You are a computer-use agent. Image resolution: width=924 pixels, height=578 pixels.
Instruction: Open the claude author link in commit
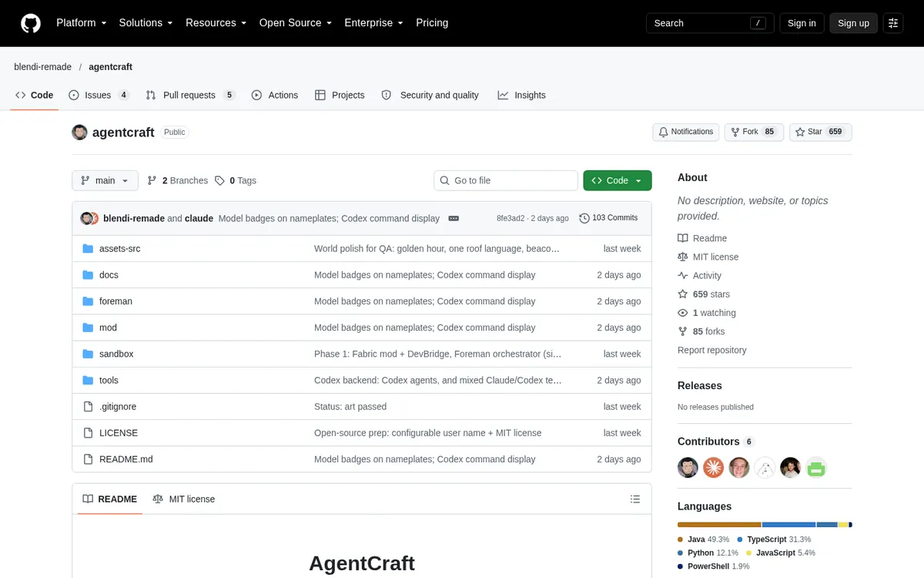pyautogui.click(x=199, y=218)
